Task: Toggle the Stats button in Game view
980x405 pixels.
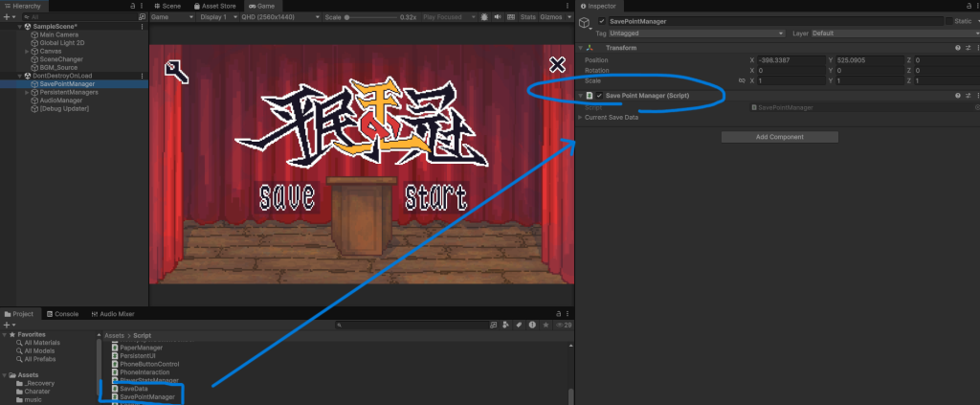Action: pos(528,17)
